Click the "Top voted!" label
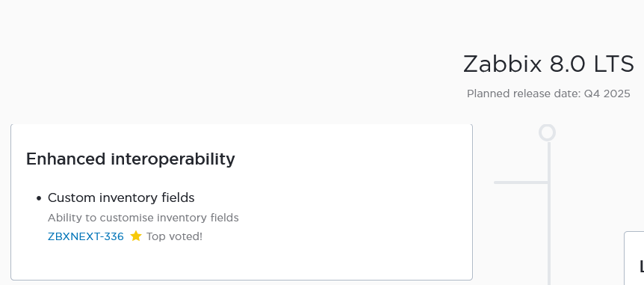The height and width of the screenshot is (285, 644). coord(174,236)
